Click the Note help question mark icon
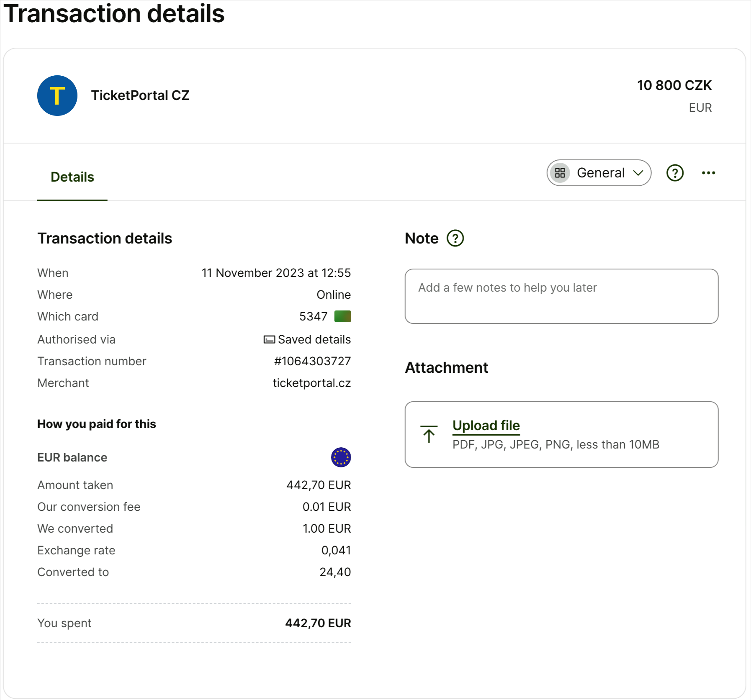The height and width of the screenshot is (700, 751). point(455,238)
